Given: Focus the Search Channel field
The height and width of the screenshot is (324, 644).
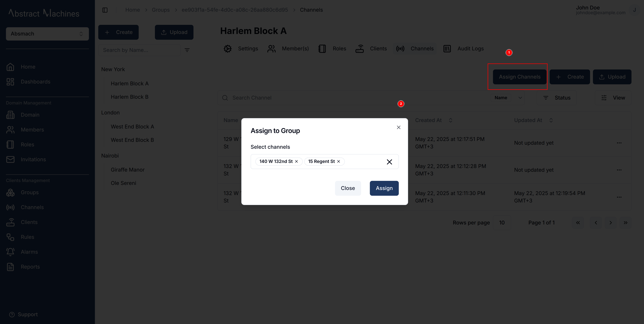Looking at the screenshot, I should (x=355, y=98).
